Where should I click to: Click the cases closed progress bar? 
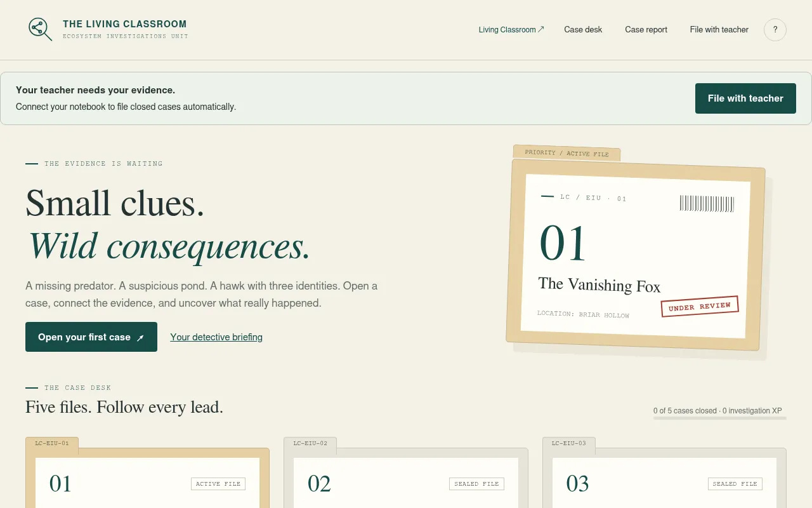pyautogui.click(x=720, y=418)
